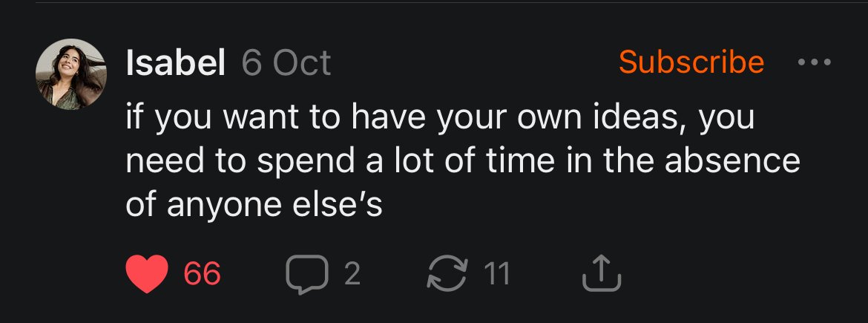Open Isabel's profile picture

tap(73, 74)
